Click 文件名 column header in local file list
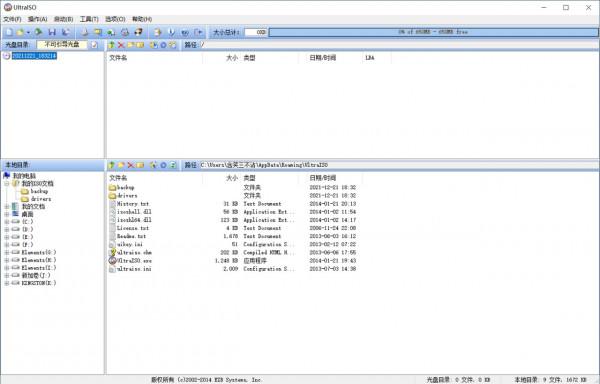 154,178
